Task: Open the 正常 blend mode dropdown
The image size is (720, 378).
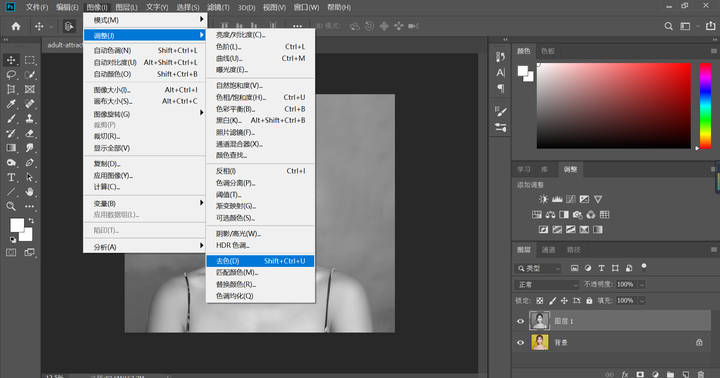Action: [547, 285]
